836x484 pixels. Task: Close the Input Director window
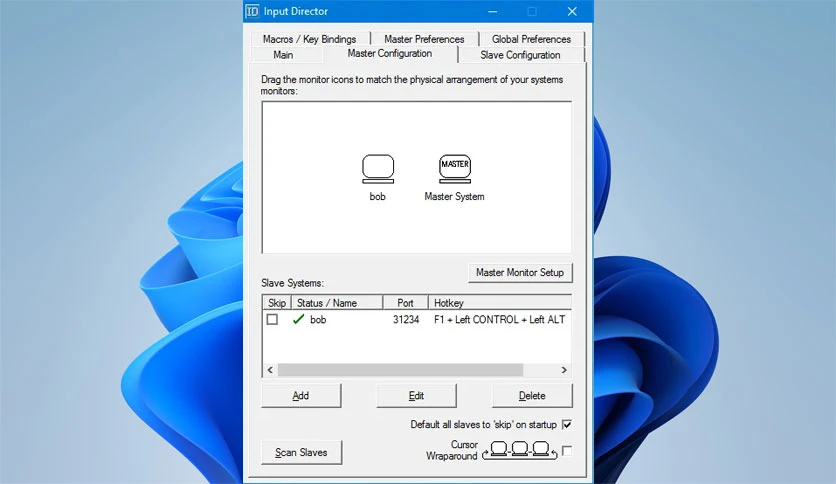coord(572,11)
